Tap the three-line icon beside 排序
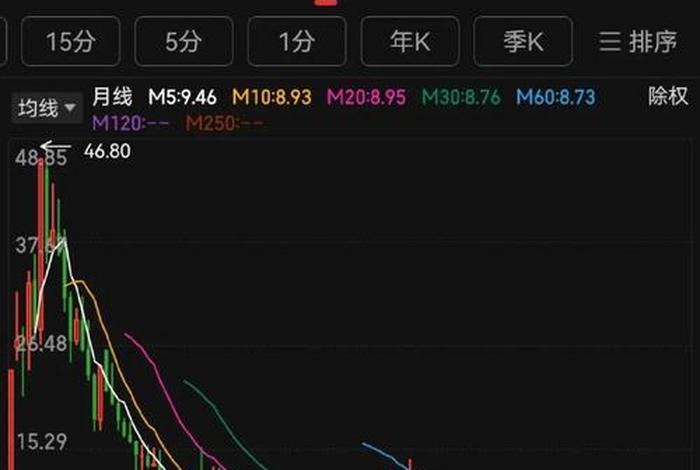The image size is (700, 470). point(610,42)
